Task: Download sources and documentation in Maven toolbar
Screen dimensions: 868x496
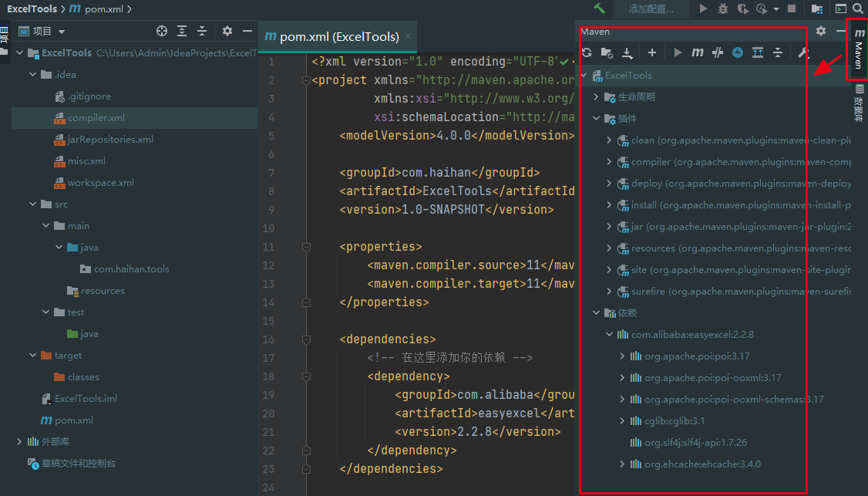Action: pyautogui.click(x=627, y=52)
